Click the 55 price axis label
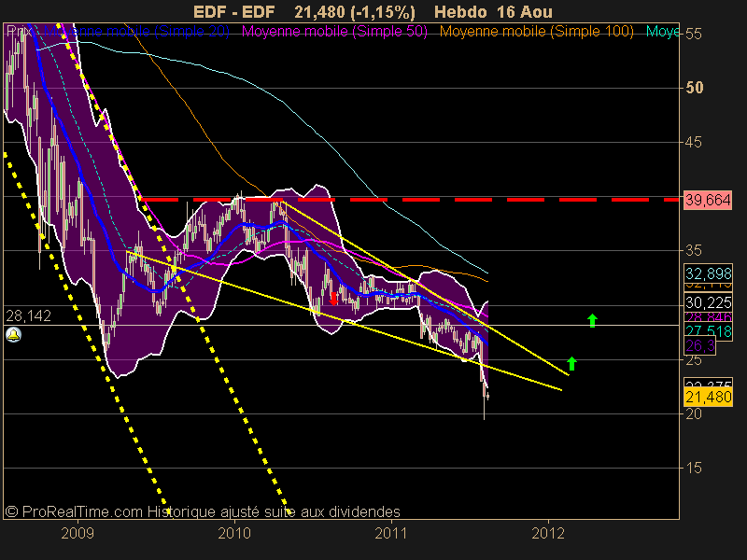This screenshot has height=560, width=747. tap(694, 34)
